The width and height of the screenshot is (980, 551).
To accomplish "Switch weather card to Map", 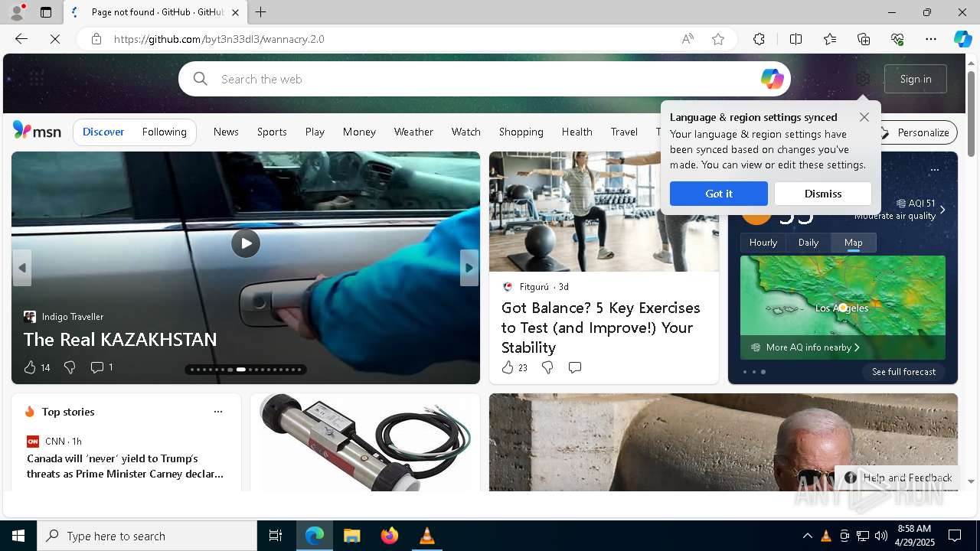I will pyautogui.click(x=854, y=243).
